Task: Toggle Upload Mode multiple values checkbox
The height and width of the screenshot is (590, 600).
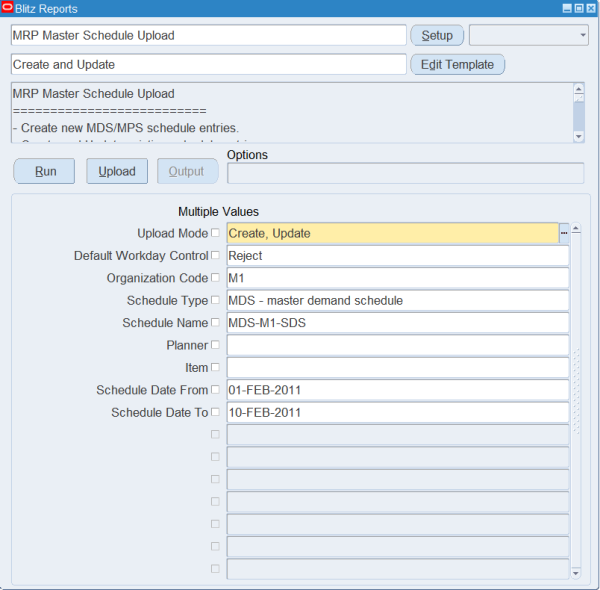Action: (215, 233)
